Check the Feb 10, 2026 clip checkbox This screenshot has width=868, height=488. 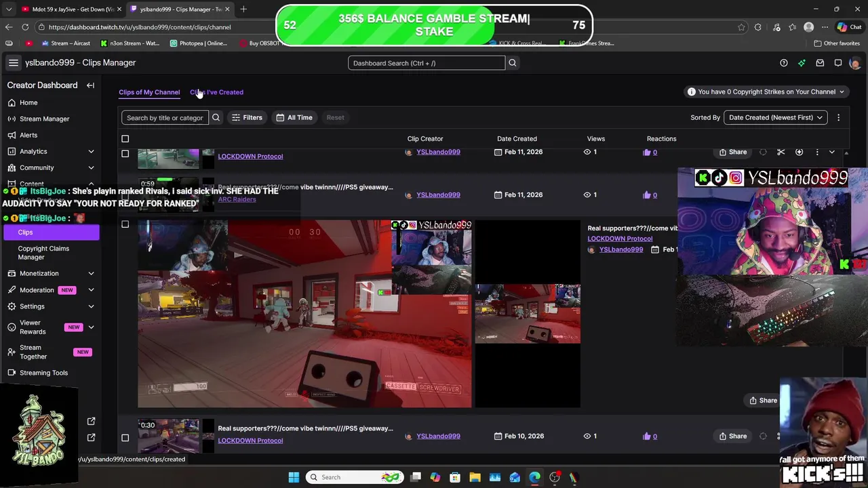click(125, 438)
